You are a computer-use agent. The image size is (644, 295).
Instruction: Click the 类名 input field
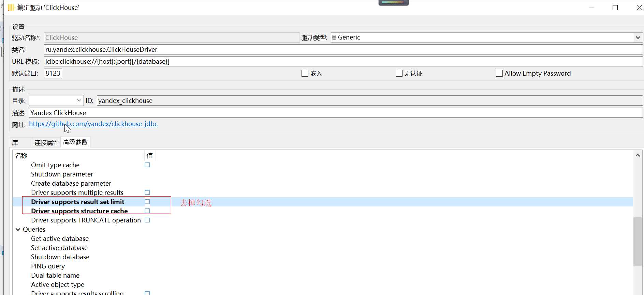[x=343, y=49]
